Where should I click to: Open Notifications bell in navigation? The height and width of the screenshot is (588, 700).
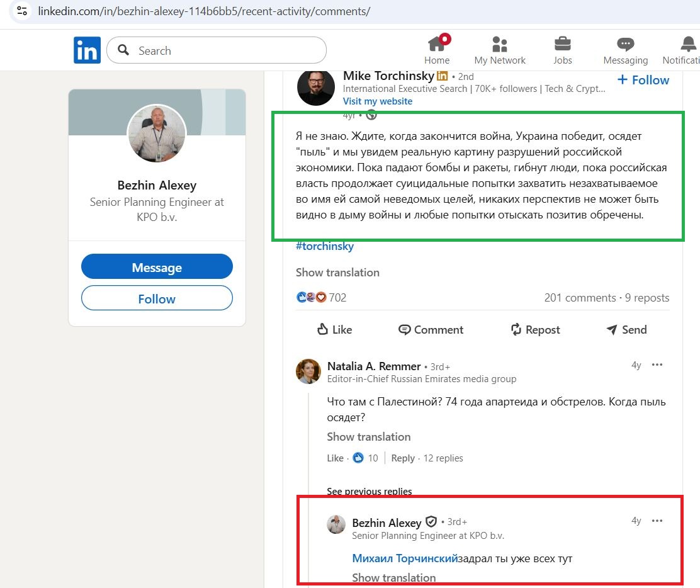682,50
